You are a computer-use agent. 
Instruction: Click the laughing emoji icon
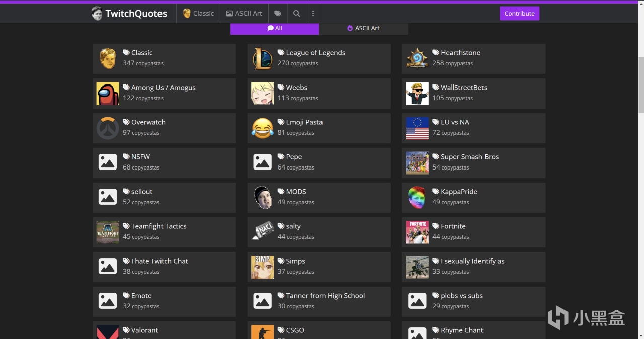coord(263,128)
